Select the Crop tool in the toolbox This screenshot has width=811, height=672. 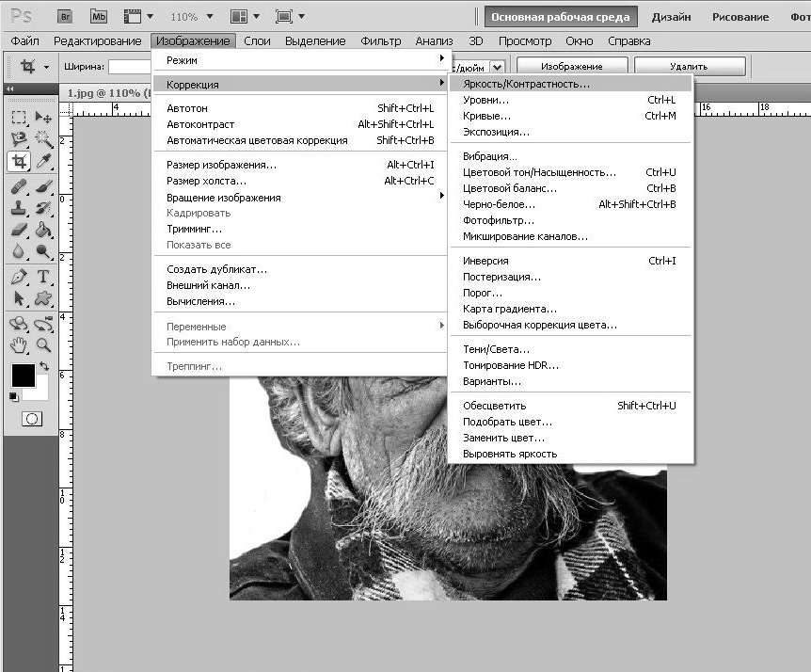[19, 161]
